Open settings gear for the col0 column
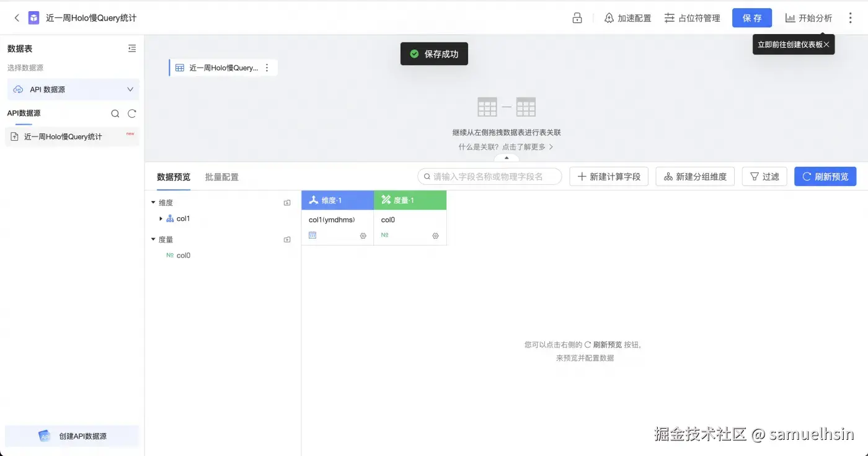The image size is (868, 456). click(436, 236)
